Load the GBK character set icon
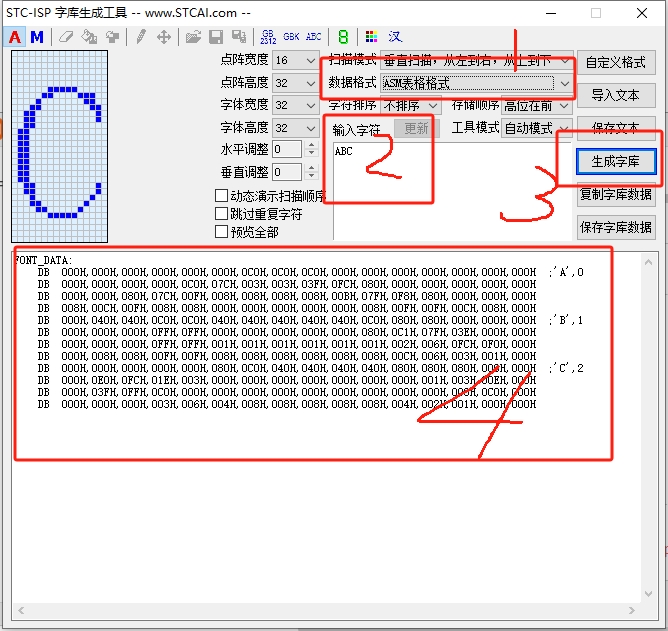 coord(291,37)
